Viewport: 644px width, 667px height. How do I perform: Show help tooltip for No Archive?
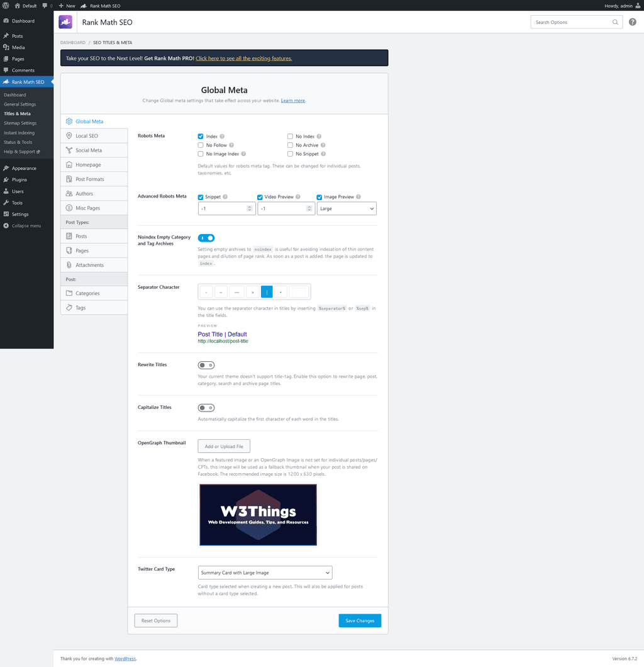coord(323,145)
